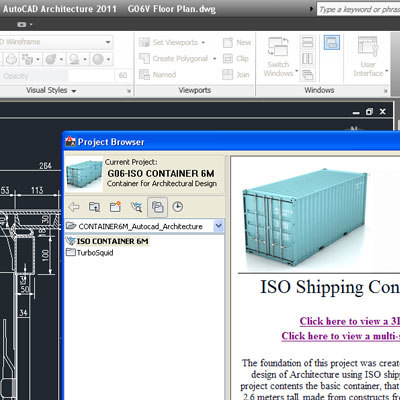The height and width of the screenshot is (400, 400).
Task: Click the Windows panel launcher arrow
Action: tap(386, 91)
